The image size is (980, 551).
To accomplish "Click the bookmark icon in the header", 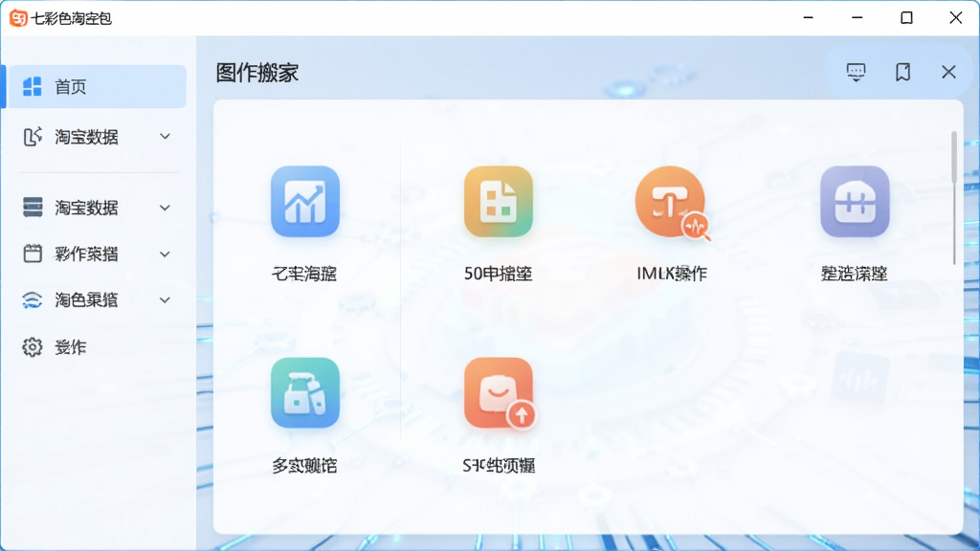I will tap(902, 72).
